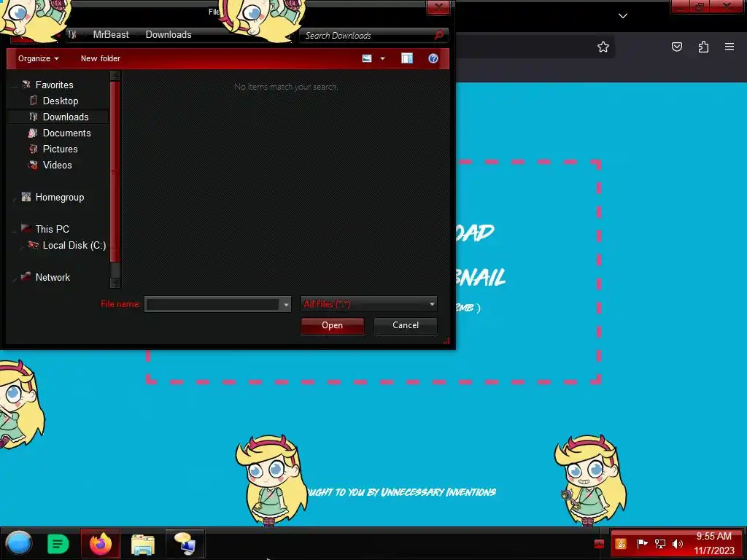Select Desktop in the navigation pane
Viewport: 747px width, 560px height.
point(61,101)
